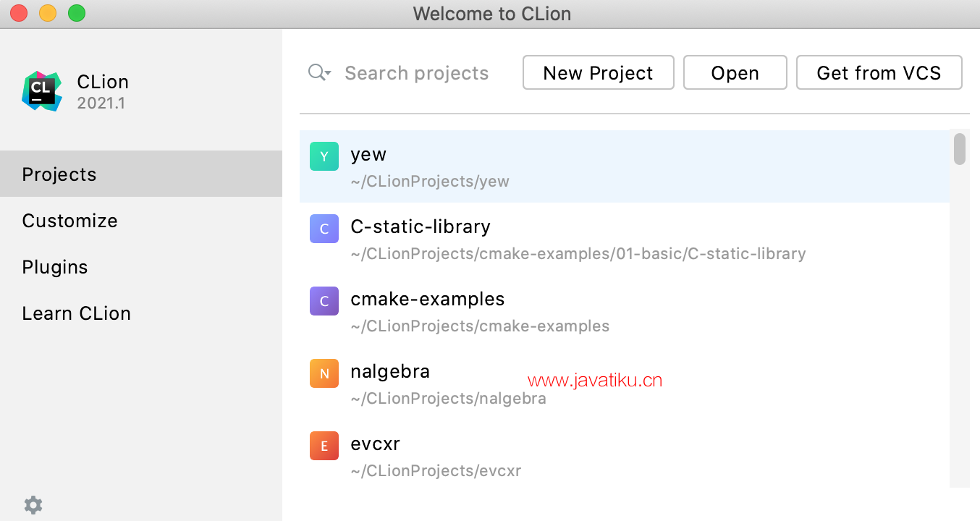Click the project list scrollbar thumb
This screenshot has width=980, height=521.
[960, 148]
